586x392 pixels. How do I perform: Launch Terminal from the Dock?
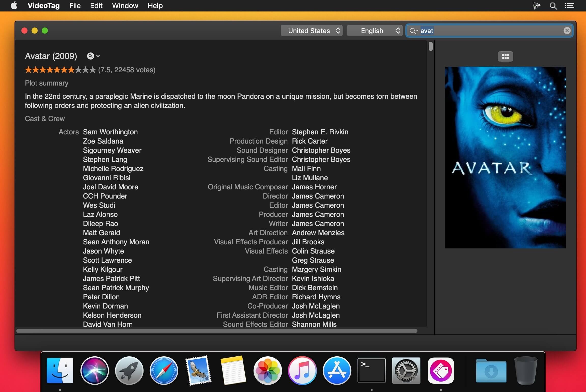(x=371, y=370)
